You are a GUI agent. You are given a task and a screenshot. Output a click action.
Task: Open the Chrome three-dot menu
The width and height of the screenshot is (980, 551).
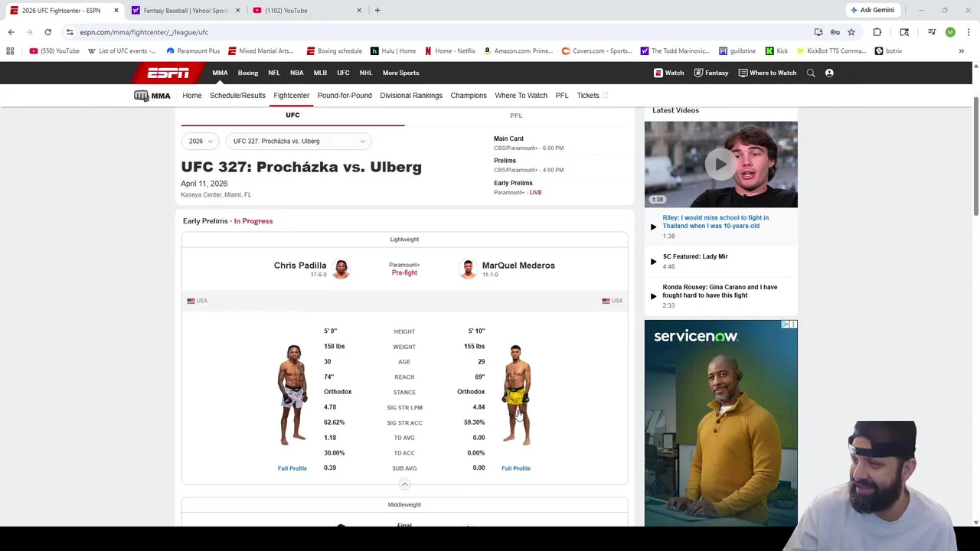(x=969, y=32)
